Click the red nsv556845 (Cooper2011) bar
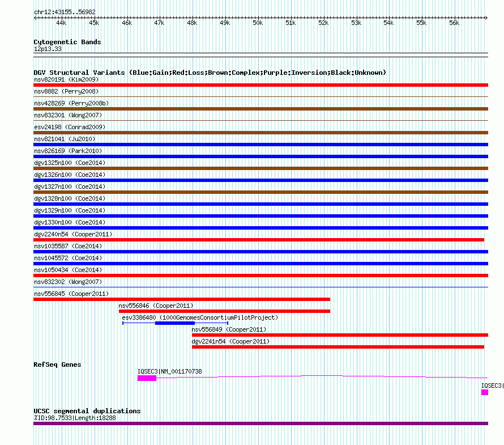 coord(182,299)
